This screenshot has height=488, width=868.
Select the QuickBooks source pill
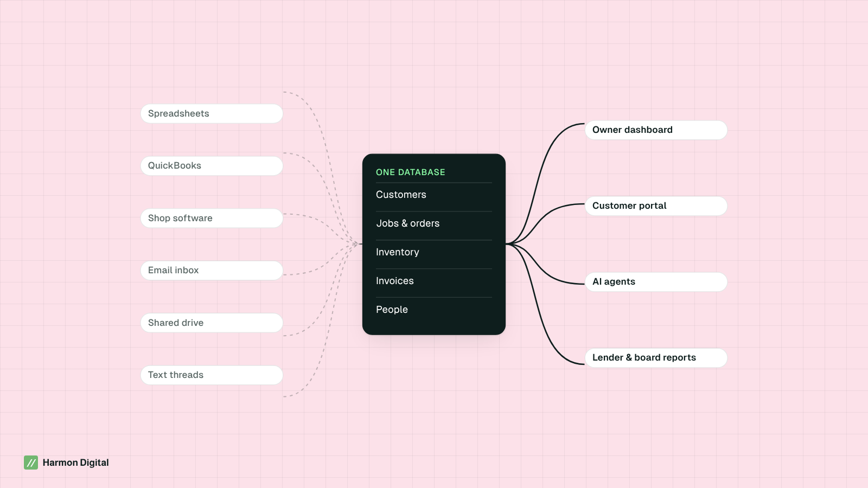tap(212, 166)
